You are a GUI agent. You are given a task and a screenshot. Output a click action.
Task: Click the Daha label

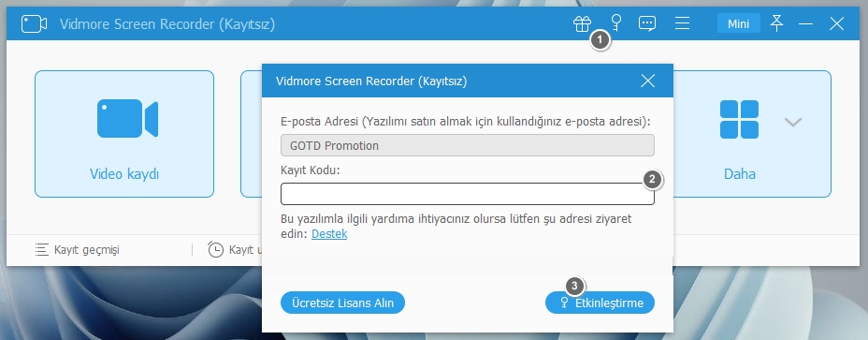pyautogui.click(x=740, y=174)
